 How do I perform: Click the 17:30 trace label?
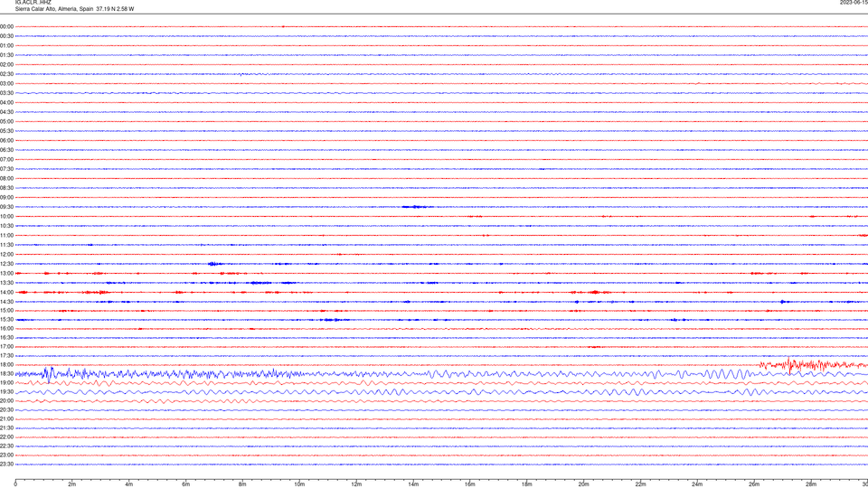[6, 356]
